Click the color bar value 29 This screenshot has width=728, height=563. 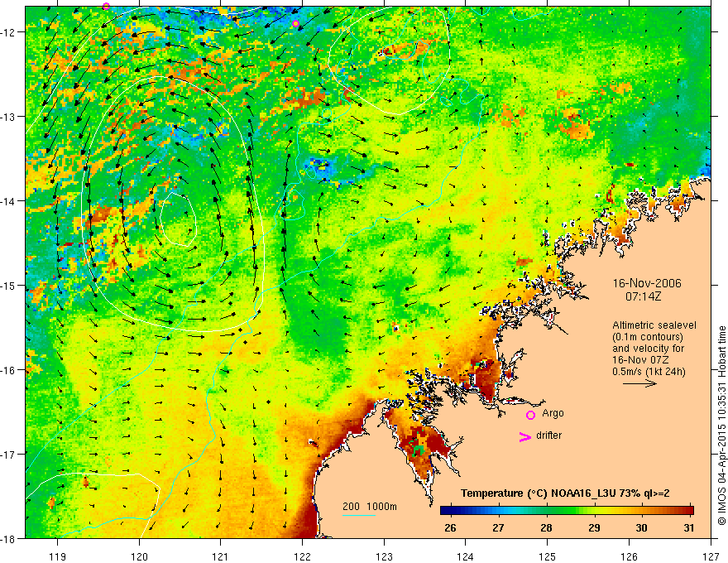594,528
